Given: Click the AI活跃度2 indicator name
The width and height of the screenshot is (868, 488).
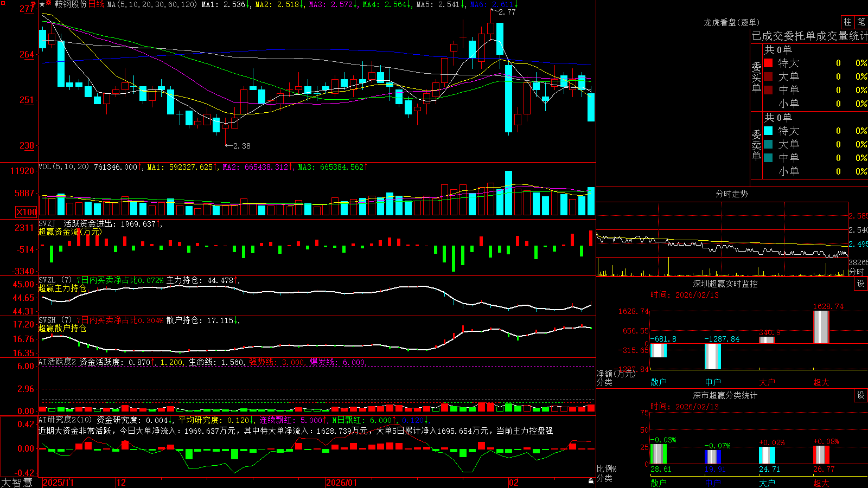Looking at the screenshot, I should tap(58, 362).
